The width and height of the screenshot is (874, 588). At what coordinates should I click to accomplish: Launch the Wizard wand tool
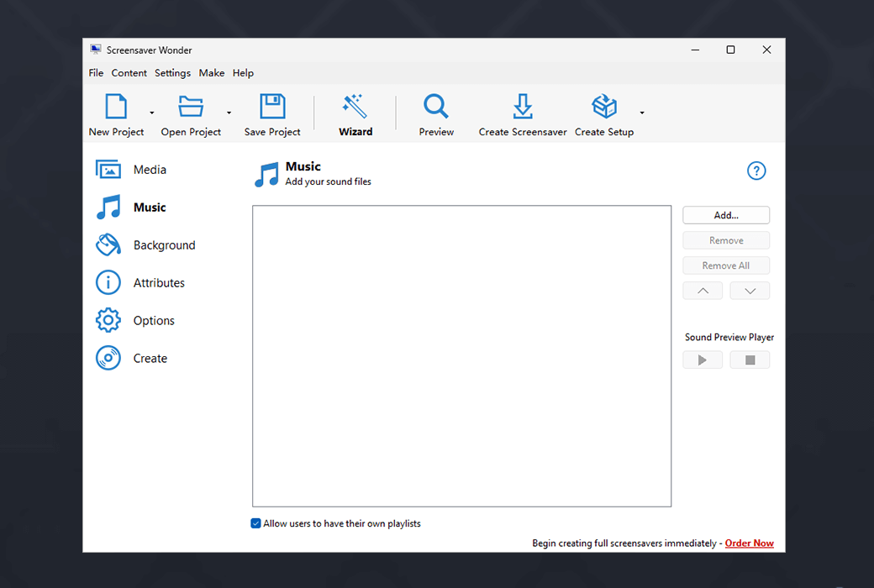(355, 107)
